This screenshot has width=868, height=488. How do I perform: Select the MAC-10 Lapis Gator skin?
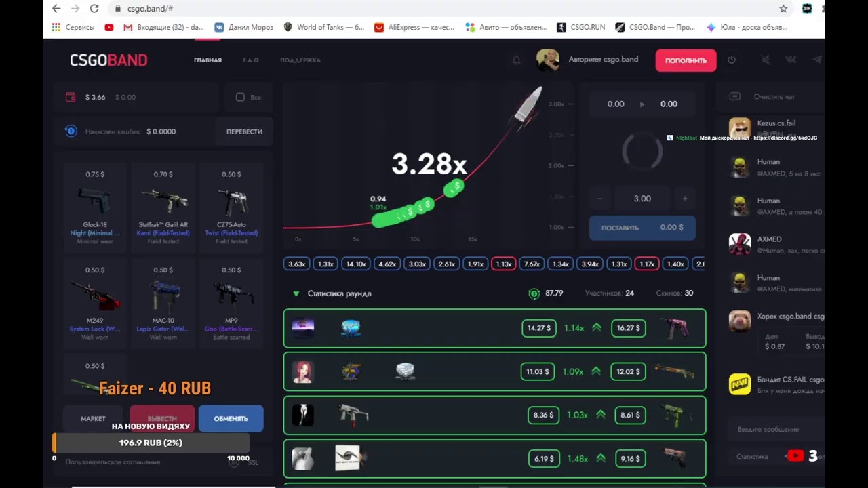click(163, 302)
